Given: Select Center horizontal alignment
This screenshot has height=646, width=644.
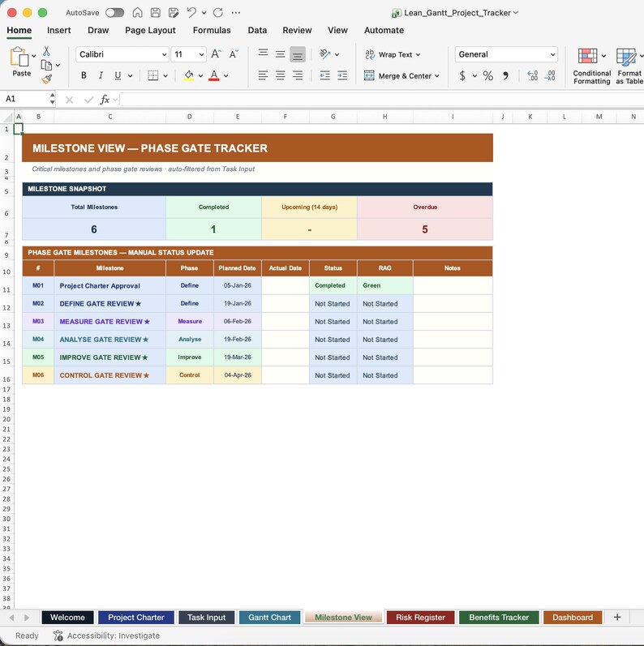Looking at the screenshot, I should 281,75.
